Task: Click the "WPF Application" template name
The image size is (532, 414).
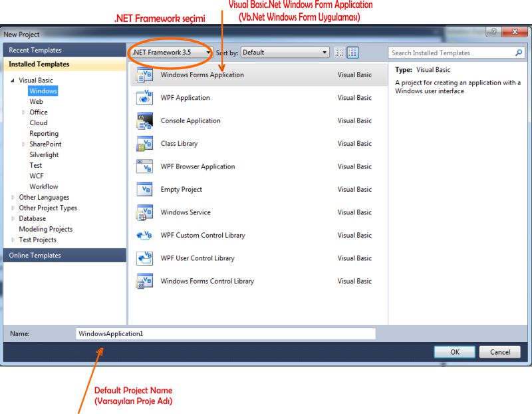Action: (186, 98)
